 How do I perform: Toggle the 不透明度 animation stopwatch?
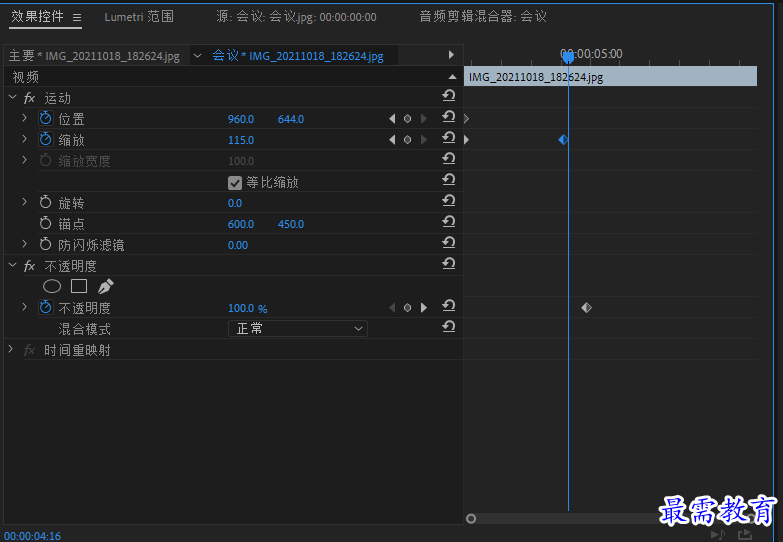[45, 307]
